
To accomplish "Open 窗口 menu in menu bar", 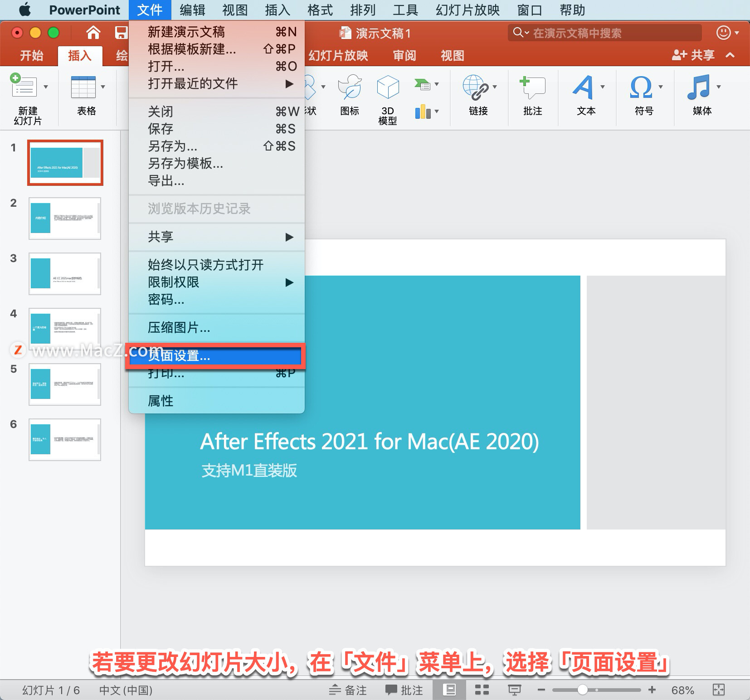I will tap(530, 10).
